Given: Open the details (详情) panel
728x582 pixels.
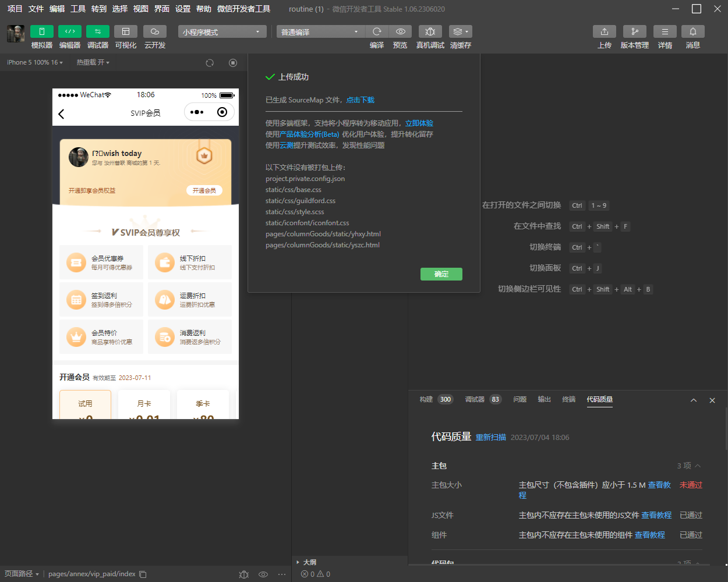Looking at the screenshot, I should coord(665,31).
